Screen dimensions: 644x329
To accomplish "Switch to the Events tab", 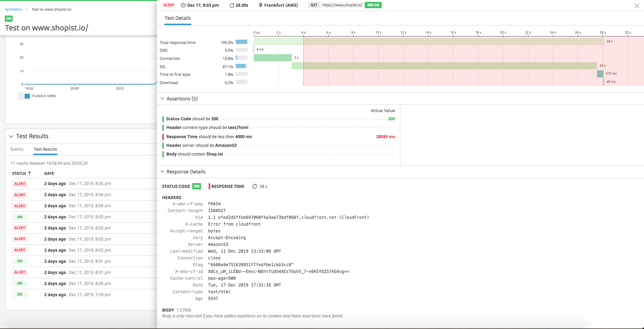I will coord(17,149).
